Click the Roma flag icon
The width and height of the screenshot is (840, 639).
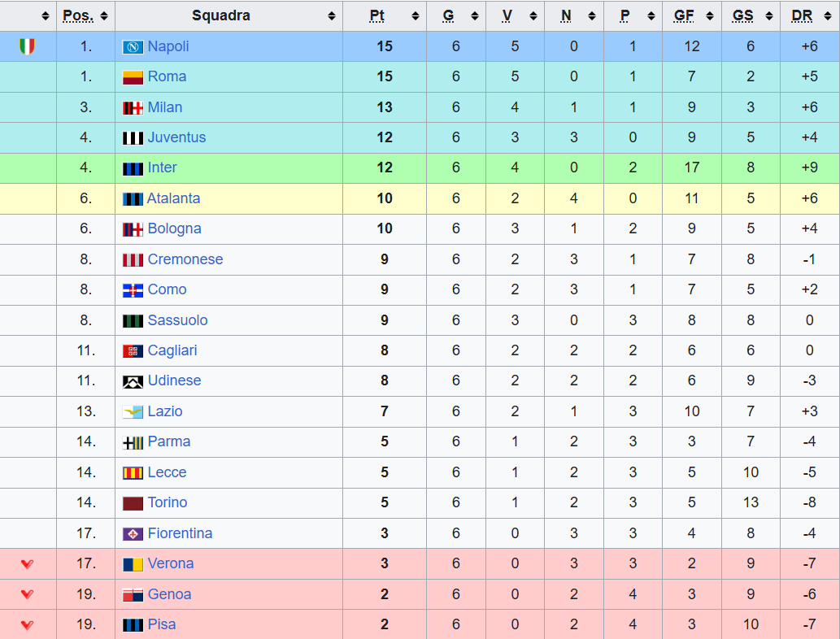pos(133,77)
